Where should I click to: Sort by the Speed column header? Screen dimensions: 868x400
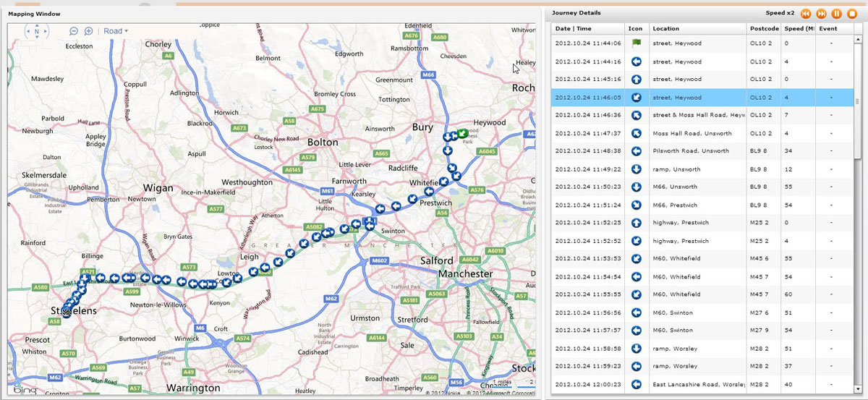799,29
